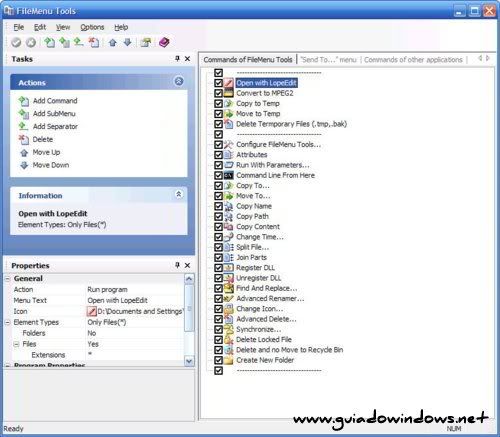Image resolution: width=500 pixels, height=437 pixels.
Task: Uncheck the Join Parts checkbox
Action: (218, 257)
